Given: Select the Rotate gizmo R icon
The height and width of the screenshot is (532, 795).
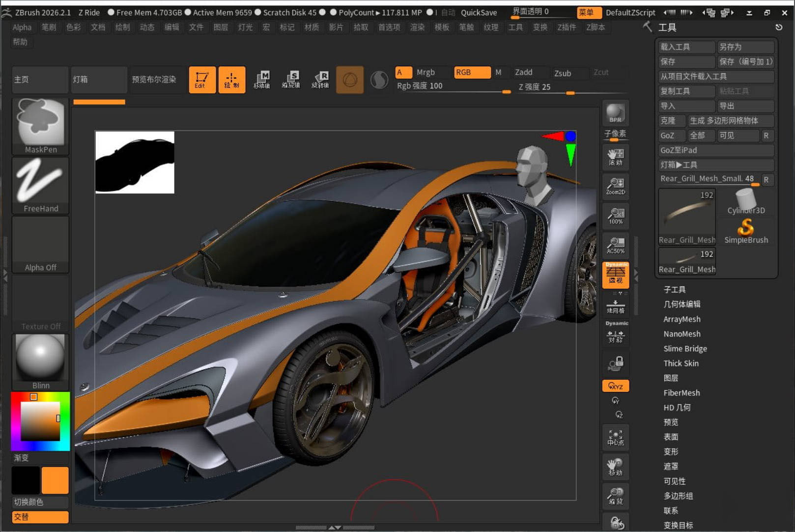Looking at the screenshot, I should pyautogui.click(x=320, y=80).
